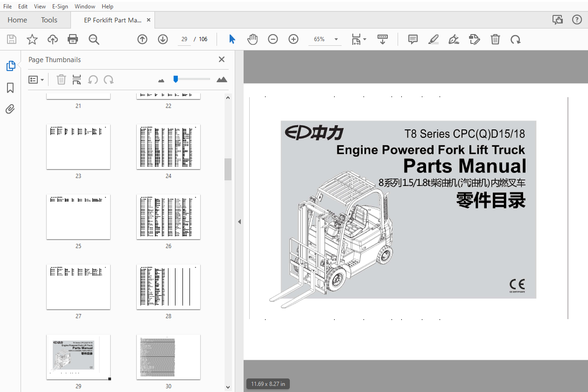Select the page 25 thumbnail
The height and width of the screenshot is (392, 588).
click(x=78, y=217)
